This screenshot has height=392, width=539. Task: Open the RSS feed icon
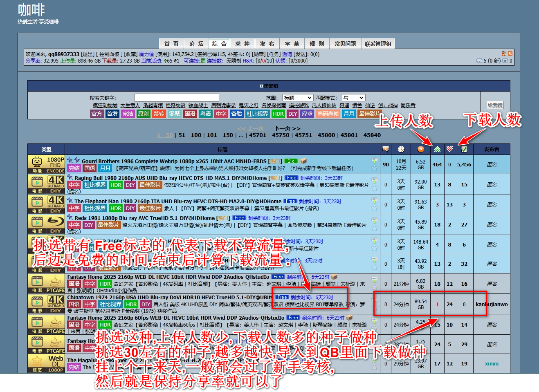coord(510,54)
